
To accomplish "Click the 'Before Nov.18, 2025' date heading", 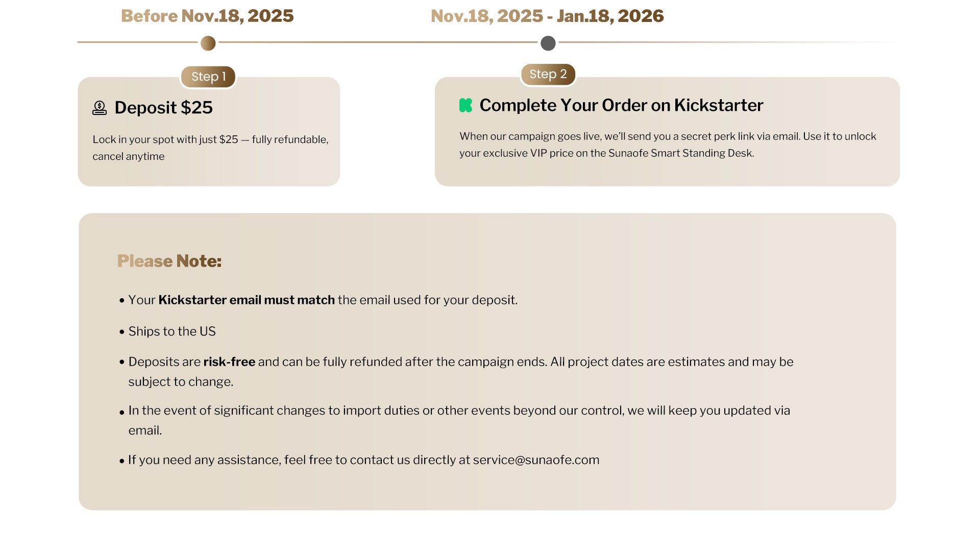I will 207,16.
